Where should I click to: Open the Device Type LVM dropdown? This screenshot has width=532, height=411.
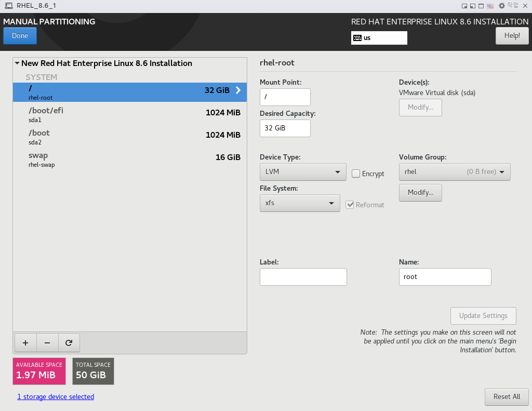[303, 172]
